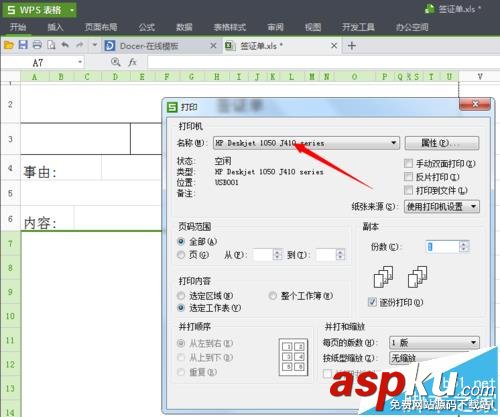This screenshot has height=417, width=500.
Task: Select the 整个工作簿 radio button
Action: (x=273, y=296)
